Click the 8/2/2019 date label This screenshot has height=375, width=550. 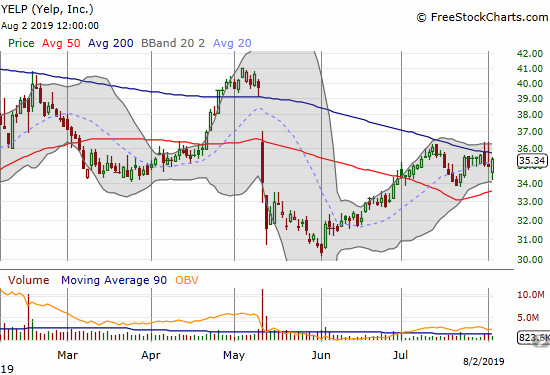484,361
